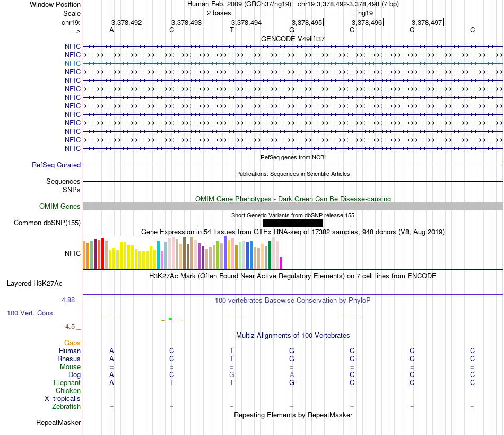Click H3K27Ac Mark ENCODE track title

(292, 276)
